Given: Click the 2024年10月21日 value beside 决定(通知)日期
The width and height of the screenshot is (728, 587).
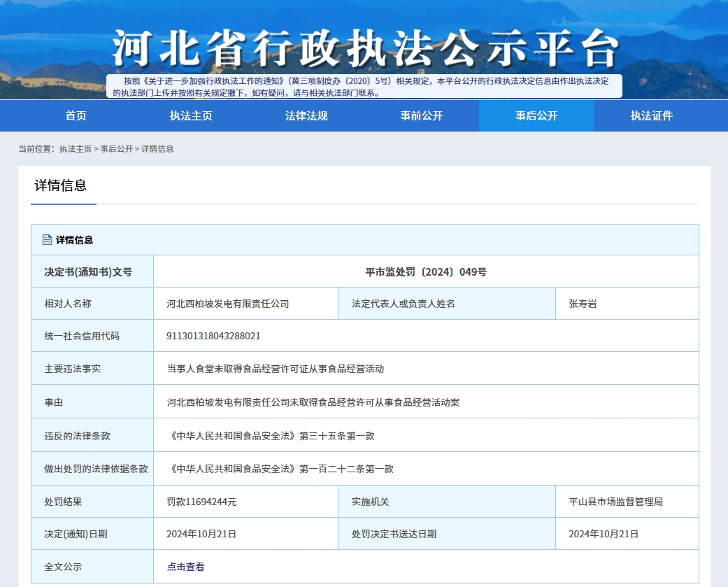Looking at the screenshot, I should 201,534.
